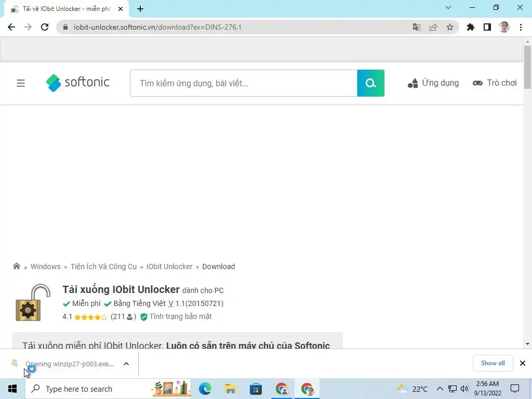Screen dimensions: 532x399
Task: Click the IObit Unlocker padlock icon
Action: click(33, 302)
